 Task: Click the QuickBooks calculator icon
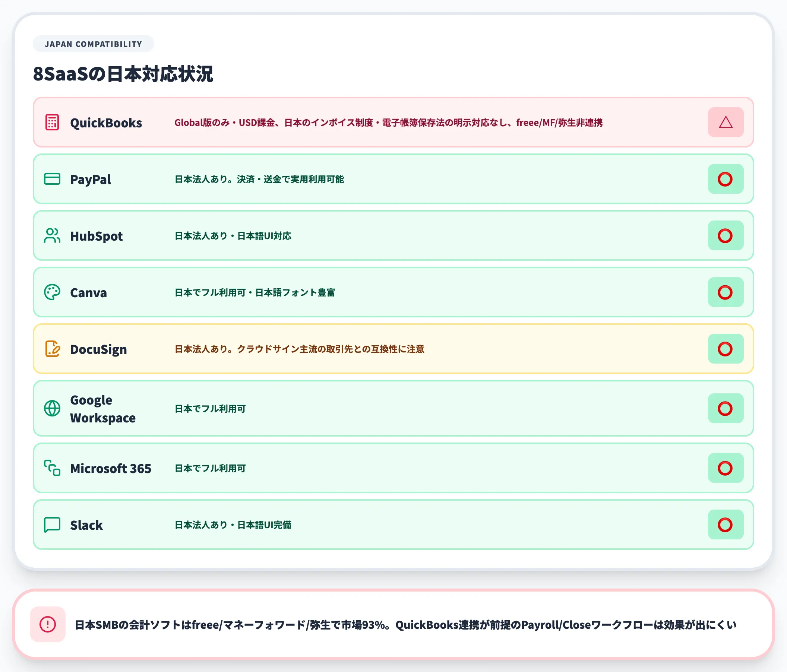point(52,122)
